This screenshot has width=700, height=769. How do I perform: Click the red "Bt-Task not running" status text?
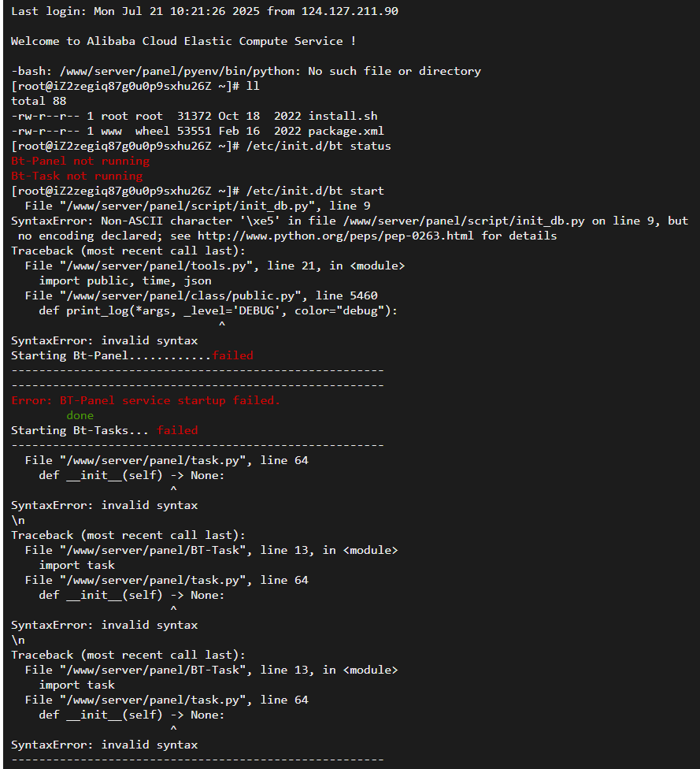click(76, 176)
